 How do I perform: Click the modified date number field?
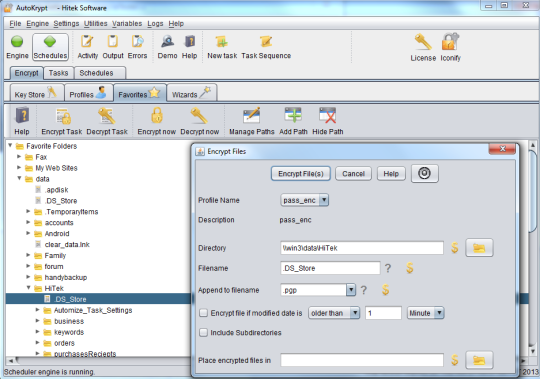pyautogui.click(x=383, y=313)
